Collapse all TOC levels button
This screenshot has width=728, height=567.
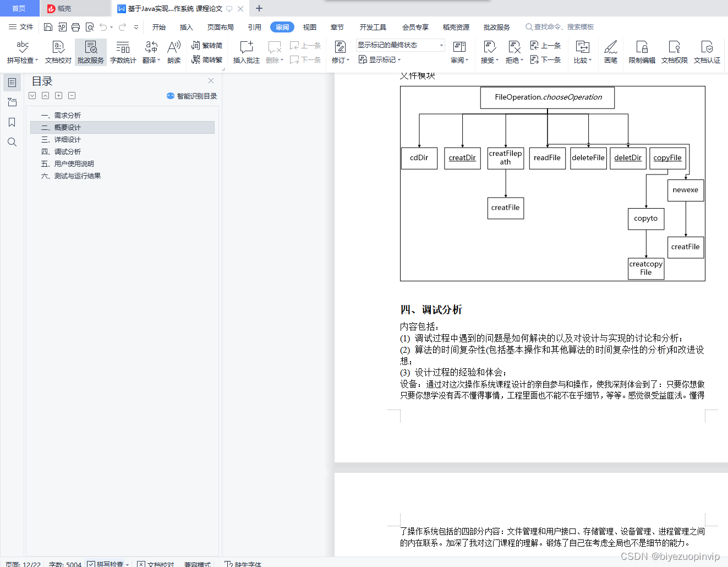(46, 96)
